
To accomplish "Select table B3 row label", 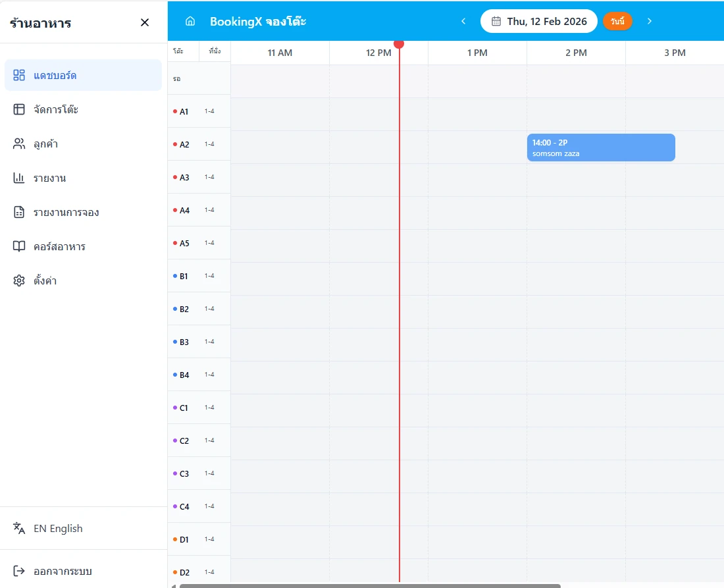I will point(184,342).
